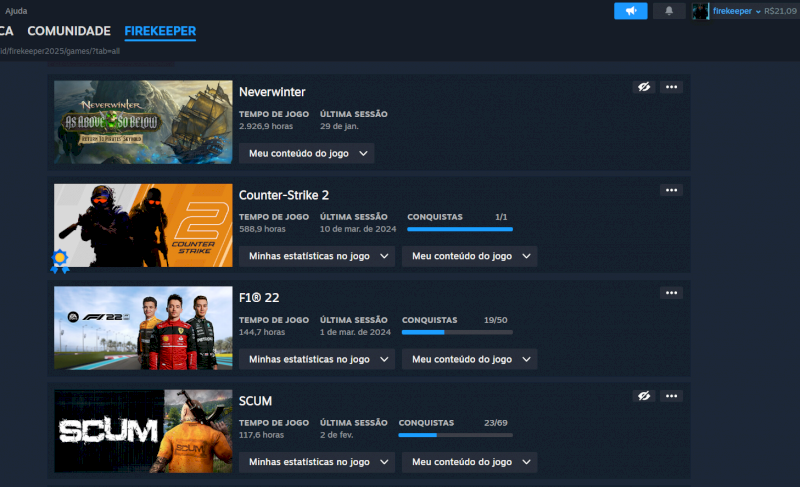
Task: Click the Neverwinter game title
Action: 272,92
